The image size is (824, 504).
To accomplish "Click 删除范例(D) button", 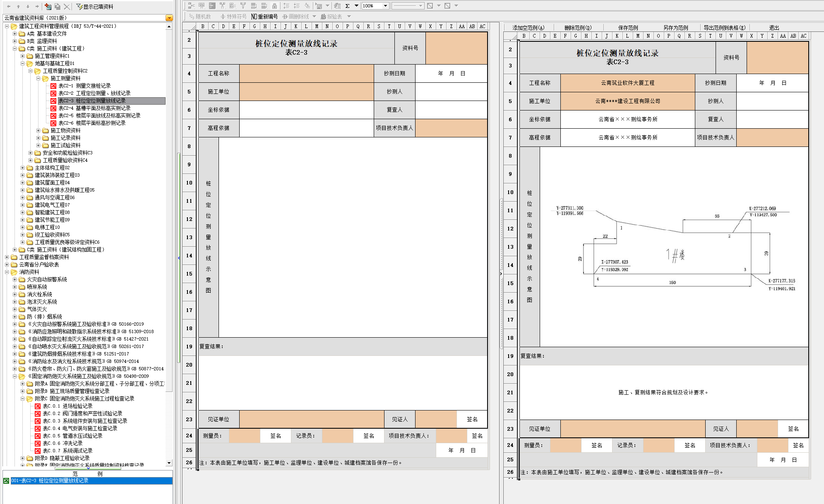I will click(x=578, y=28).
